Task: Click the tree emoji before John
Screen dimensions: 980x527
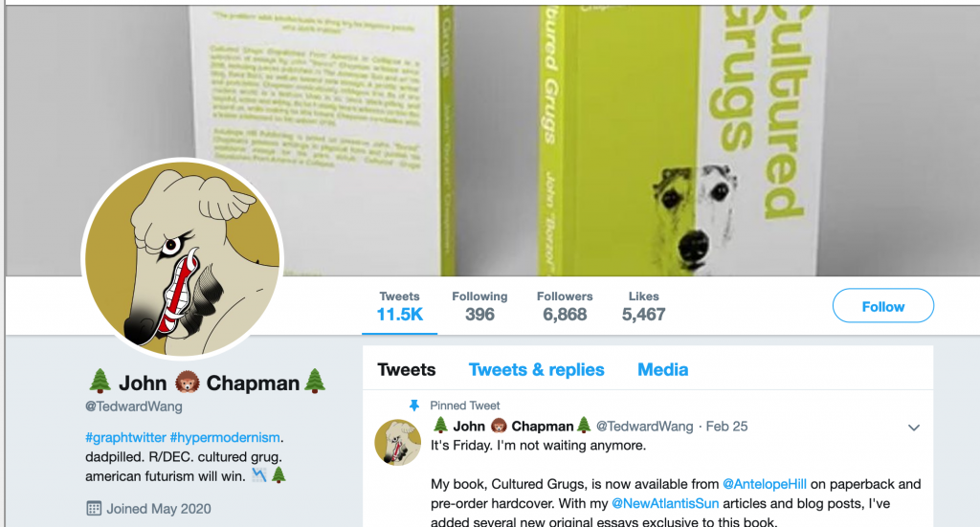Action: (100, 382)
